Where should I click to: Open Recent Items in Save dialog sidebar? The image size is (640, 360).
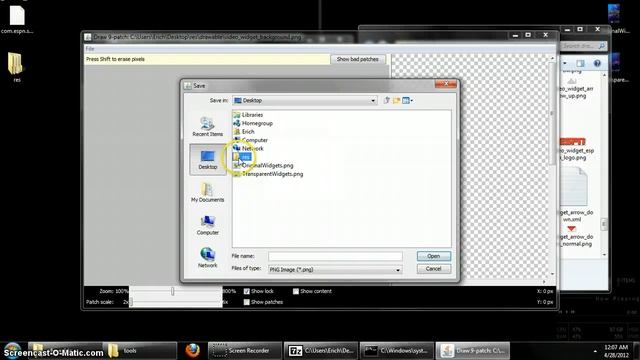coord(207,127)
